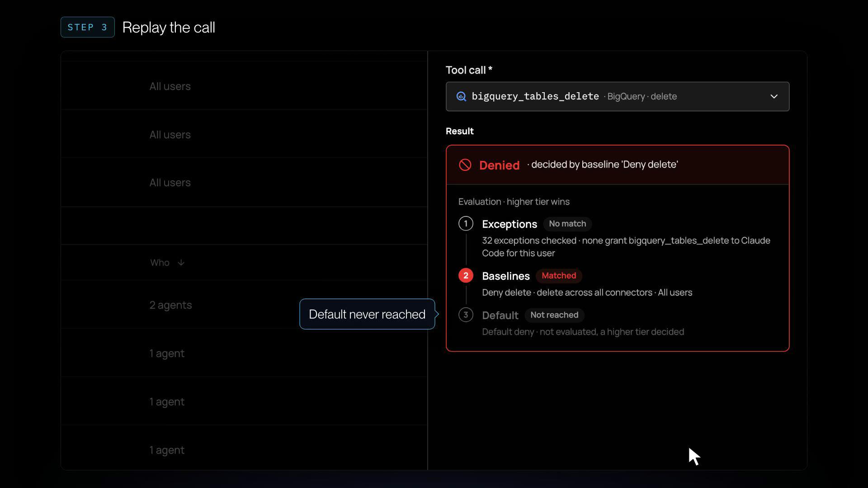Click 'decided by baseline Deny delete' text
Screen dimensions: 868x488
point(604,164)
